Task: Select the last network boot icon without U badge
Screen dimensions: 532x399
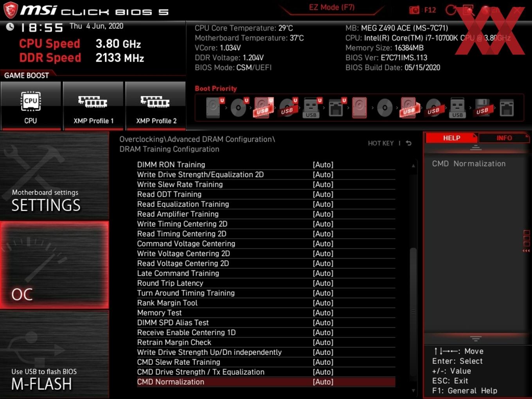Action: pyautogui.click(x=507, y=108)
